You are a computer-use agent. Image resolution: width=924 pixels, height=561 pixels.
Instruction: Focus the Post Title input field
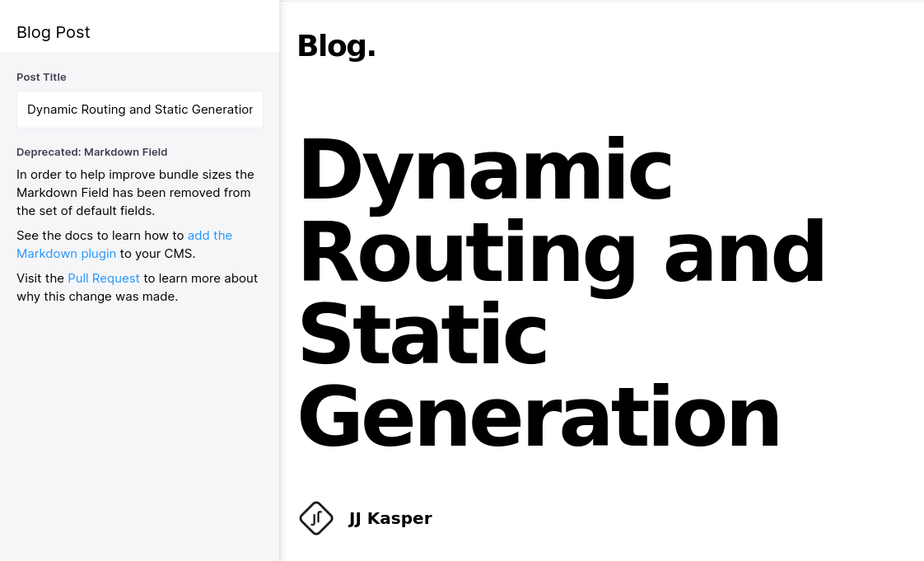pos(140,110)
